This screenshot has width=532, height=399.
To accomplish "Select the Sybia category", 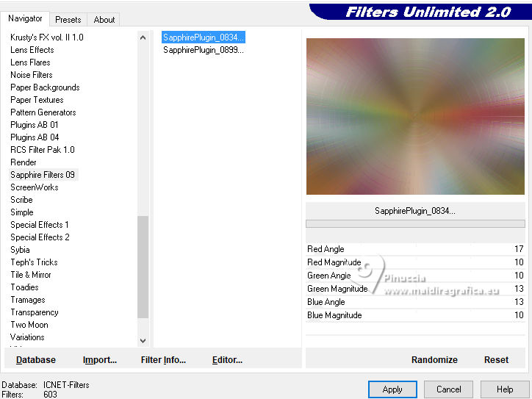I will point(20,250).
